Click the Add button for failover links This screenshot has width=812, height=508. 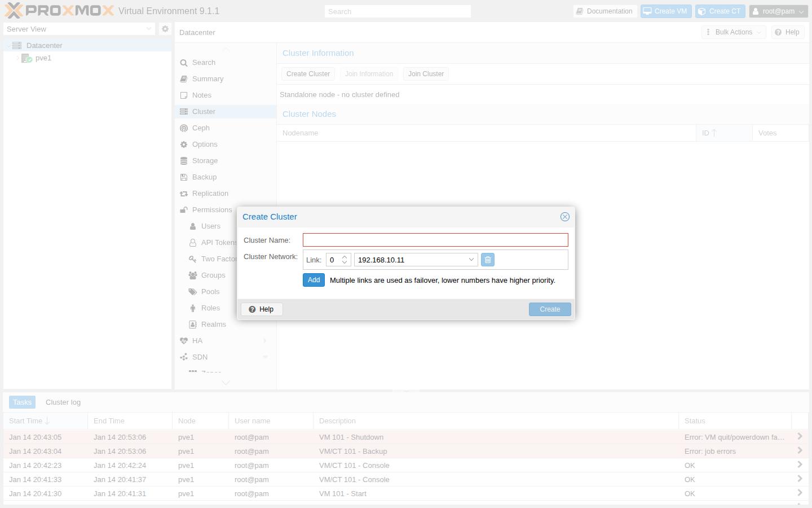click(314, 279)
